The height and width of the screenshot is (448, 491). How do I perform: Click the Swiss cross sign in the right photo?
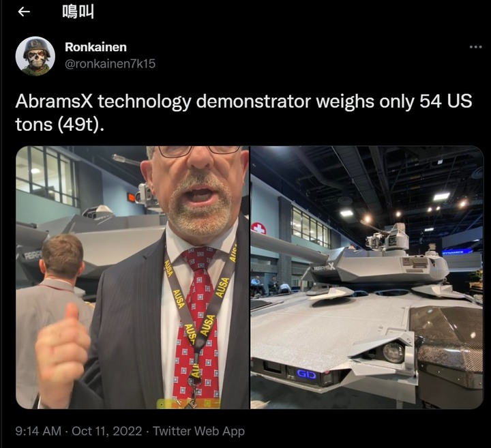point(258,228)
